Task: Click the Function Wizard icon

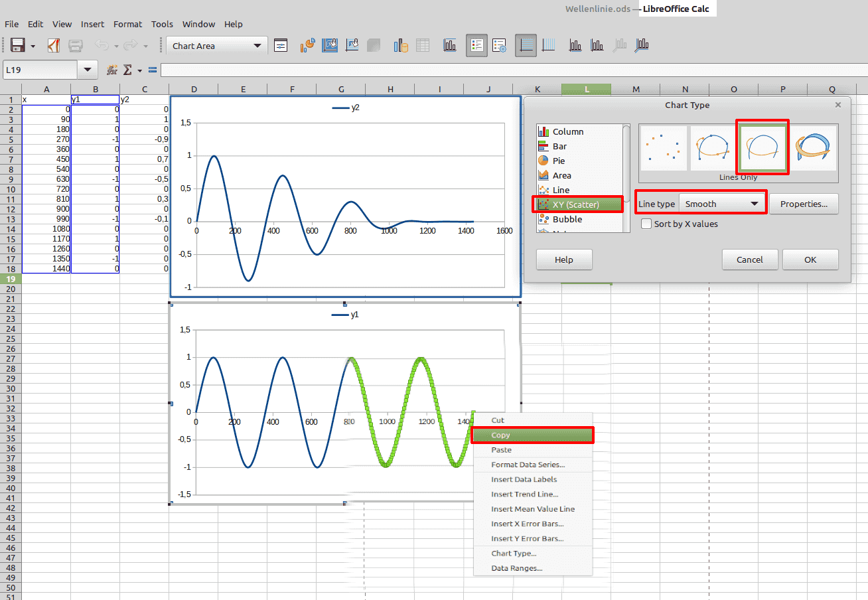Action: [x=112, y=70]
